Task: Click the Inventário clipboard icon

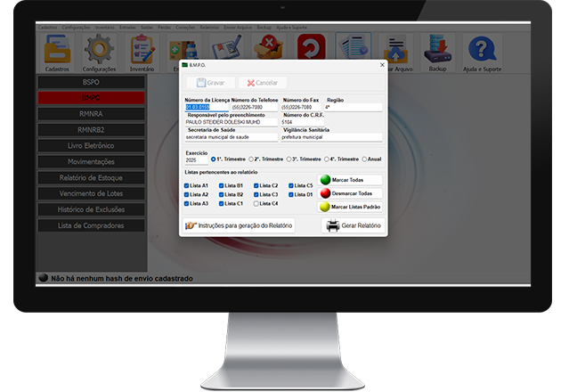Action: pyautogui.click(x=142, y=50)
